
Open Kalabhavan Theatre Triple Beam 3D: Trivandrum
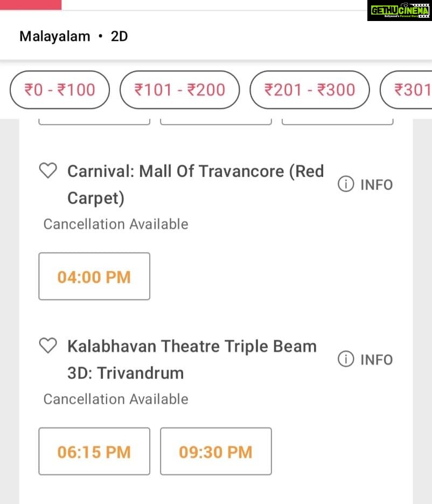tap(192, 360)
